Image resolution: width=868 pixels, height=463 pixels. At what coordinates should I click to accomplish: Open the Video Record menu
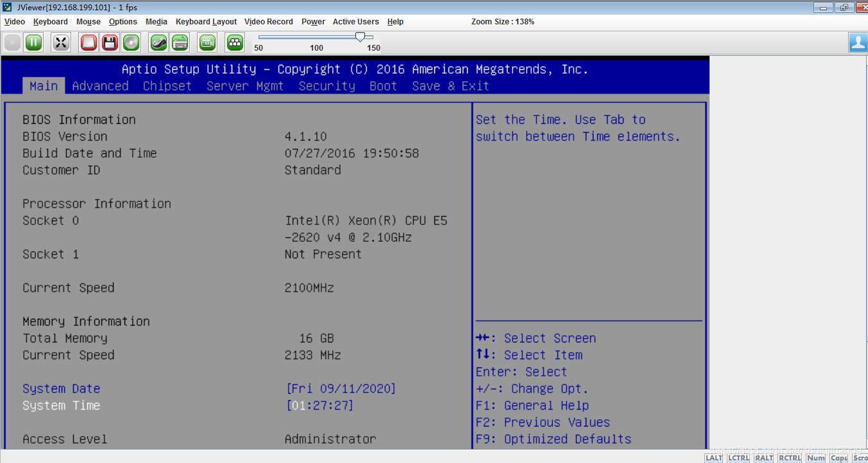(x=269, y=22)
